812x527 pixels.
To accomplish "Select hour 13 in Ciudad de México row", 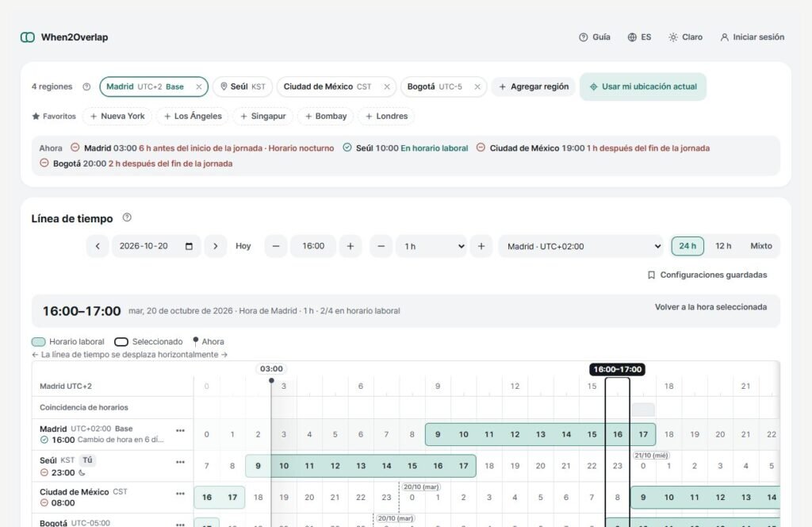I will 745,498.
